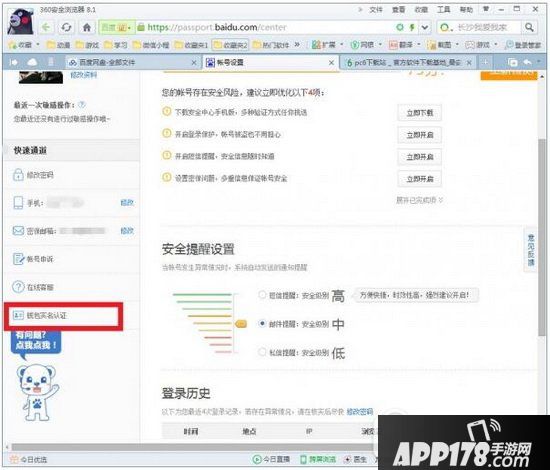Select 私信提醒 low security radio button
Viewport: 550px width, 470px height.
tap(262, 352)
